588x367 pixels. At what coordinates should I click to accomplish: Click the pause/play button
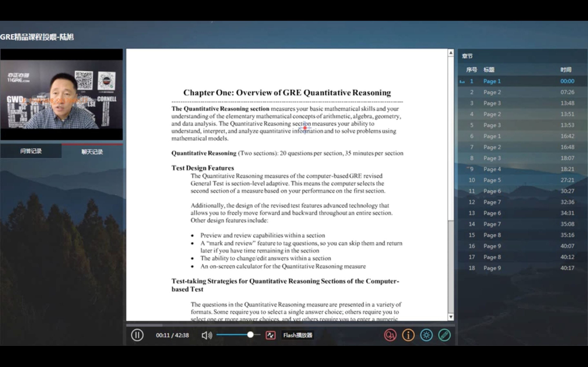[x=137, y=335]
